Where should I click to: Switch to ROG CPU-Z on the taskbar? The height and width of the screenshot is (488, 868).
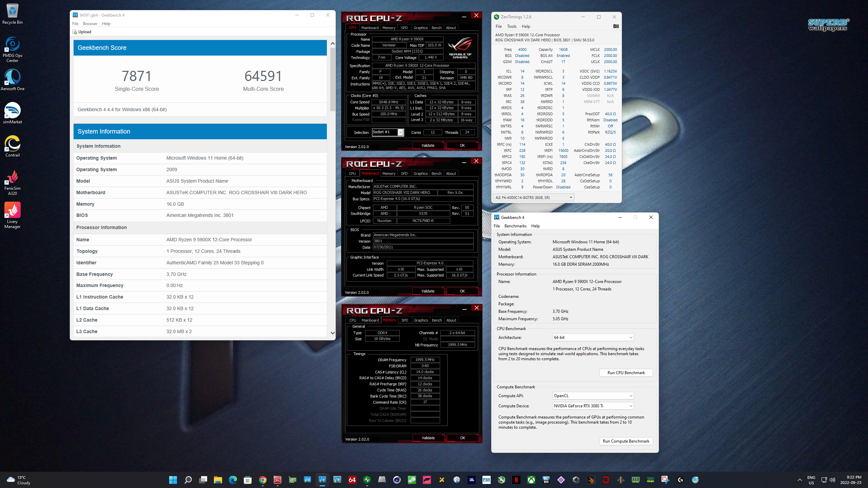click(277, 480)
